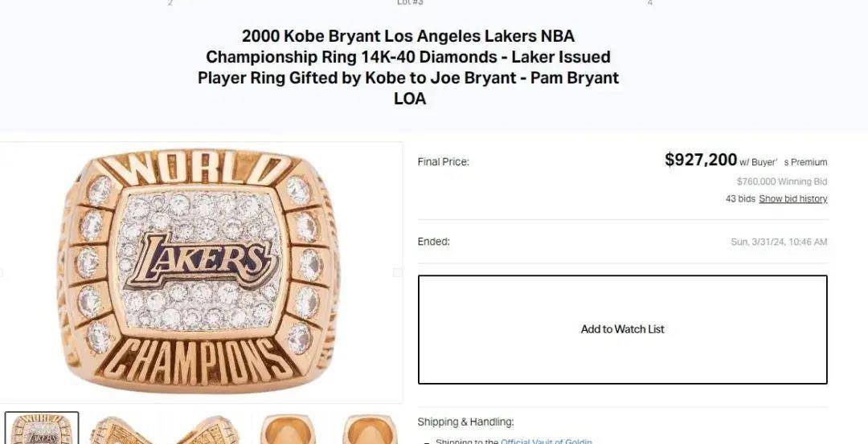The height and width of the screenshot is (444, 868).
Task: Click the Kobe Bryant championship ring title
Action: [408, 67]
